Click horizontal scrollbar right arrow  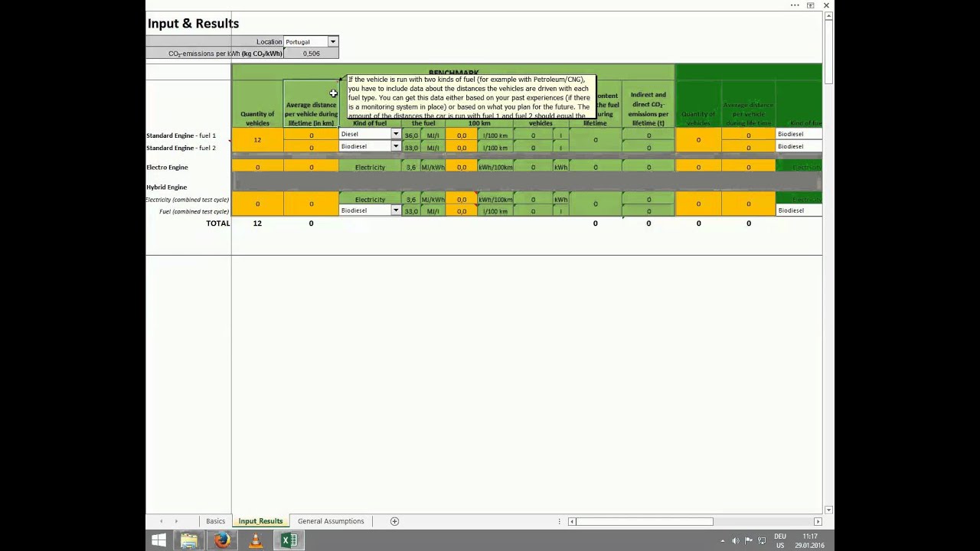click(x=818, y=521)
